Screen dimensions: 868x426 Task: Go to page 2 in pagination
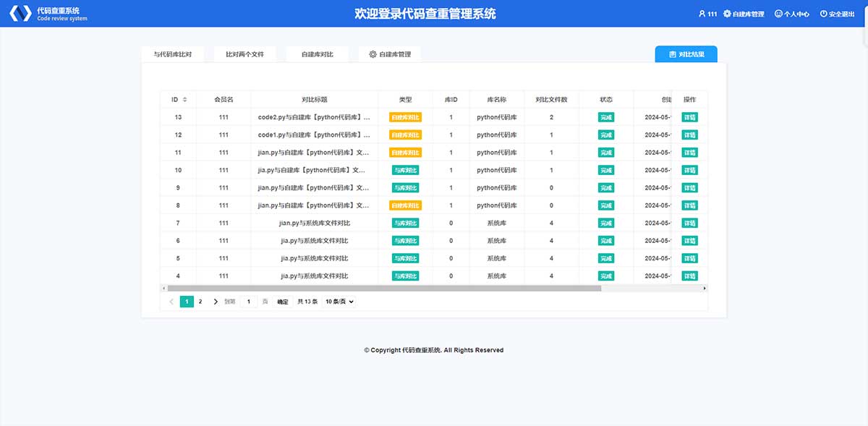200,302
